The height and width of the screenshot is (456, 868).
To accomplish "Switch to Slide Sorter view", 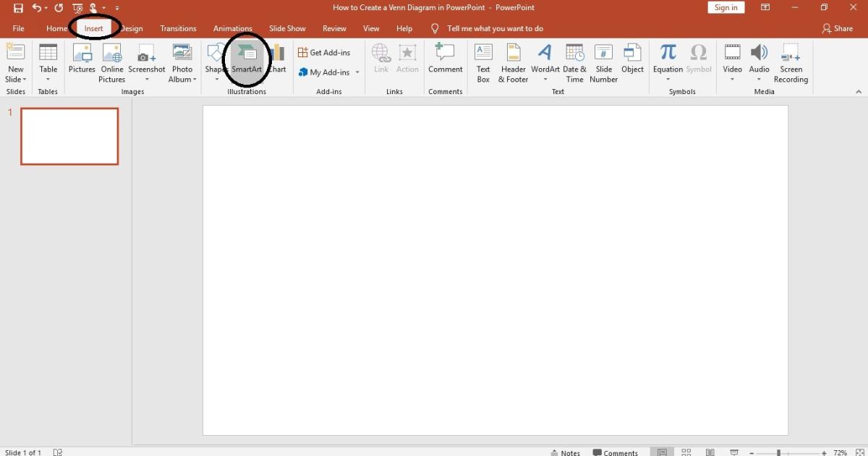I will click(x=685, y=451).
